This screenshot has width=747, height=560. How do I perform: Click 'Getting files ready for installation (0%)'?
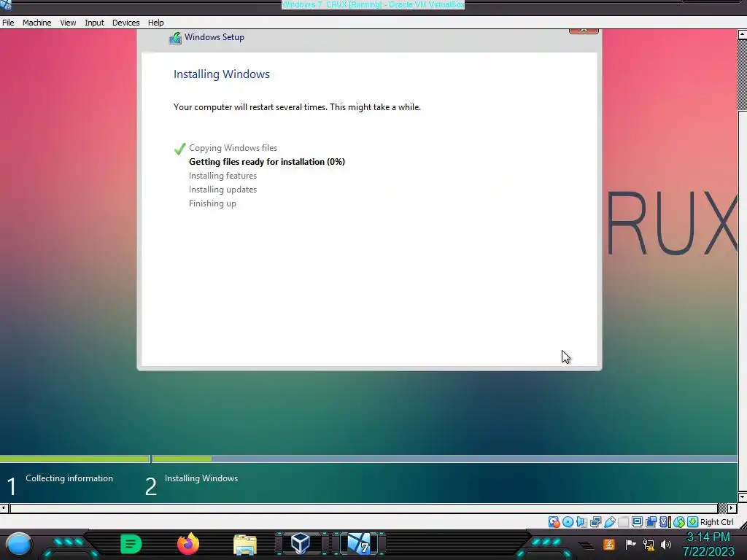coord(267,162)
